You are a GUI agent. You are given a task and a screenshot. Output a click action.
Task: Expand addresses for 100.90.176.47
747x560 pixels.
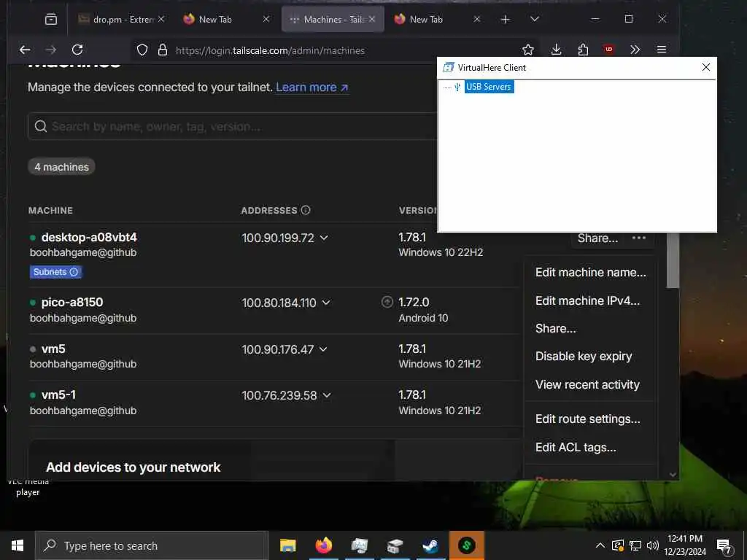(x=323, y=349)
